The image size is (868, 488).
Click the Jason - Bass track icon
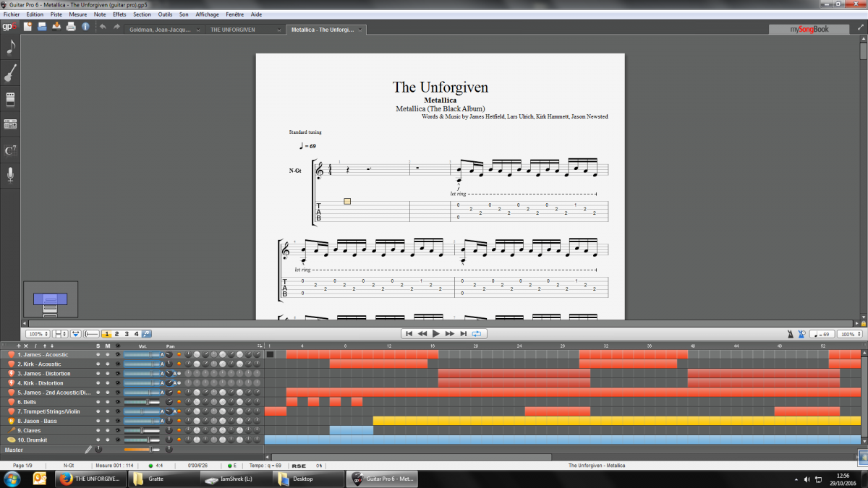12,421
